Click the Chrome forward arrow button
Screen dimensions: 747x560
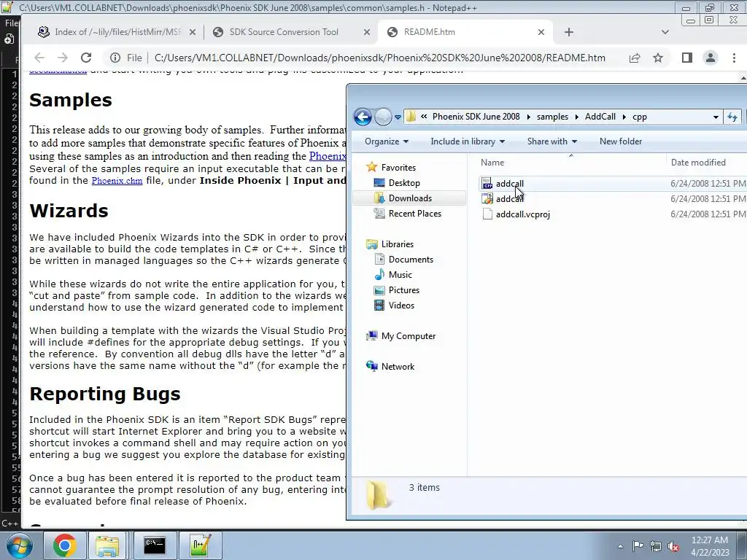tap(63, 58)
